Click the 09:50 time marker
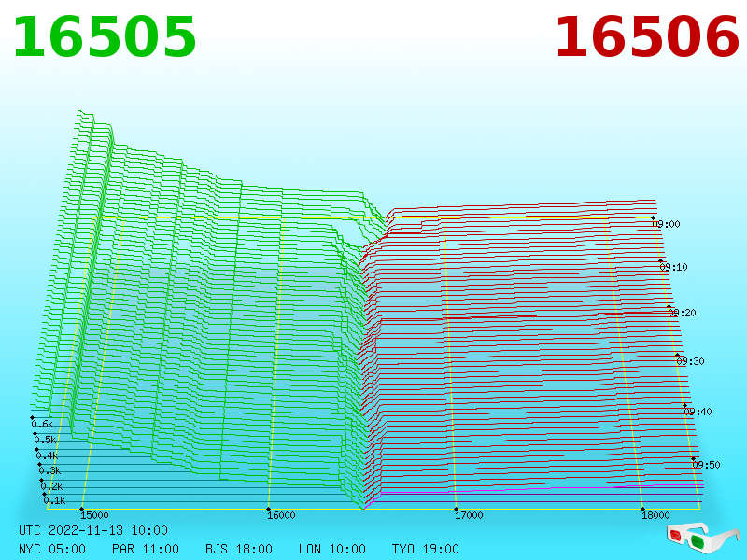Image resolution: width=747 pixels, height=560 pixels. click(x=706, y=465)
